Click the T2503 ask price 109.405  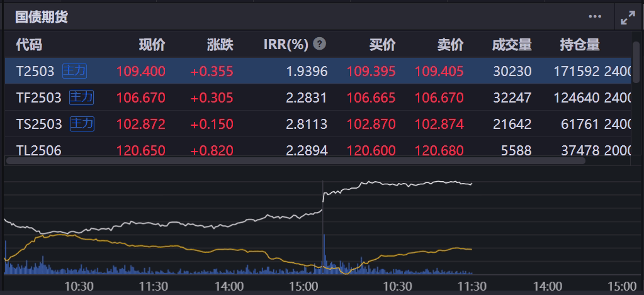point(439,71)
